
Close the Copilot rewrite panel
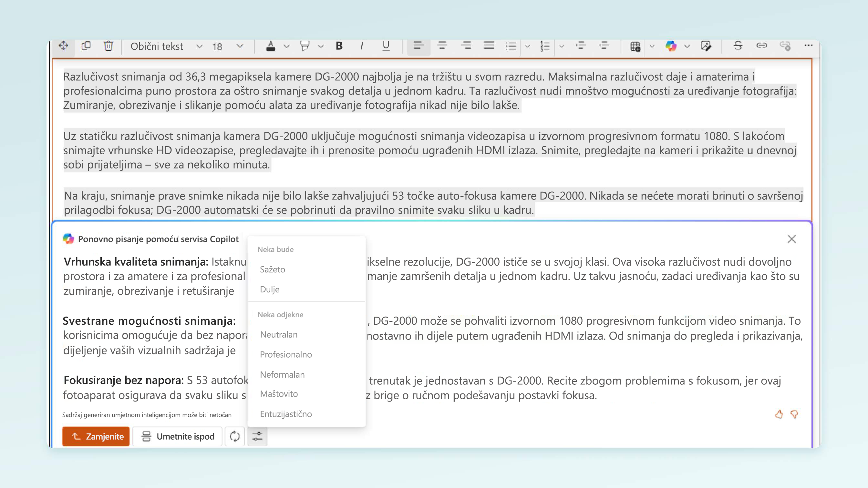click(792, 239)
